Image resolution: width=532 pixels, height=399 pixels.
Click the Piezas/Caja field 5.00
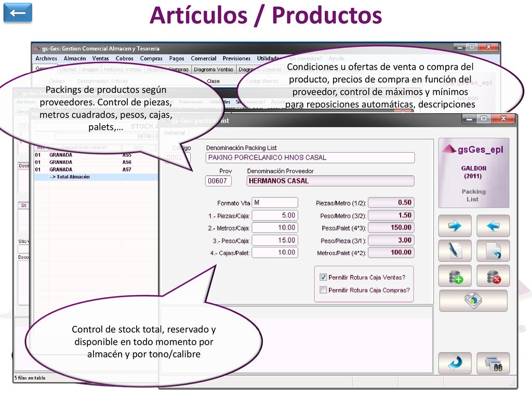[x=275, y=215]
